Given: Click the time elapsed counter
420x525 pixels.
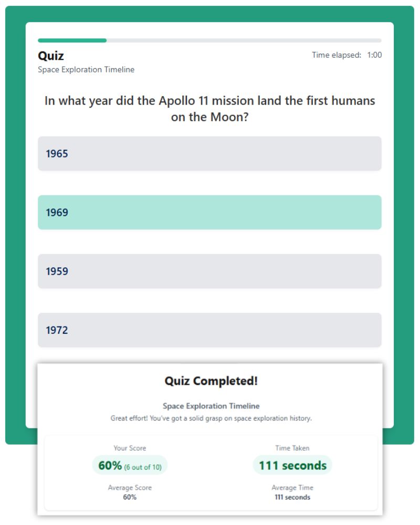Looking at the screenshot, I should pyautogui.click(x=347, y=55).
